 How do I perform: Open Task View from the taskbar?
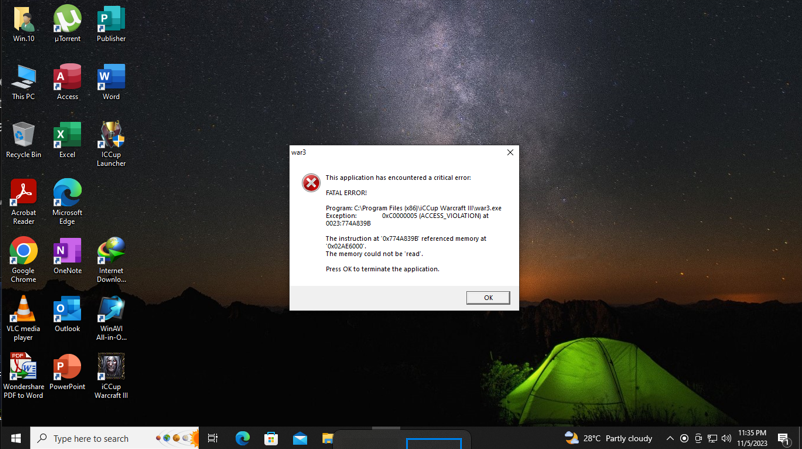click(213, 438)
